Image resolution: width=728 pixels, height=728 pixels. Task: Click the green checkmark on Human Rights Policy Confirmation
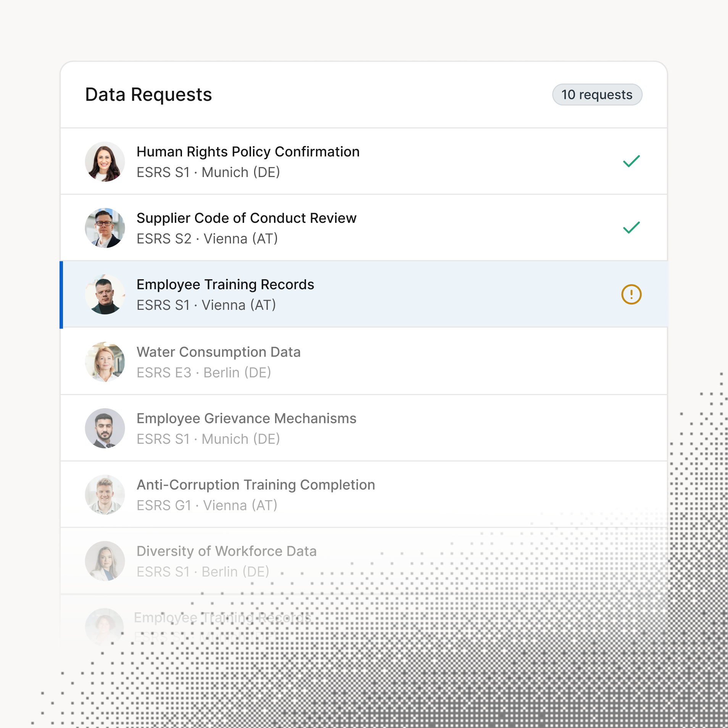click(631, 161)
